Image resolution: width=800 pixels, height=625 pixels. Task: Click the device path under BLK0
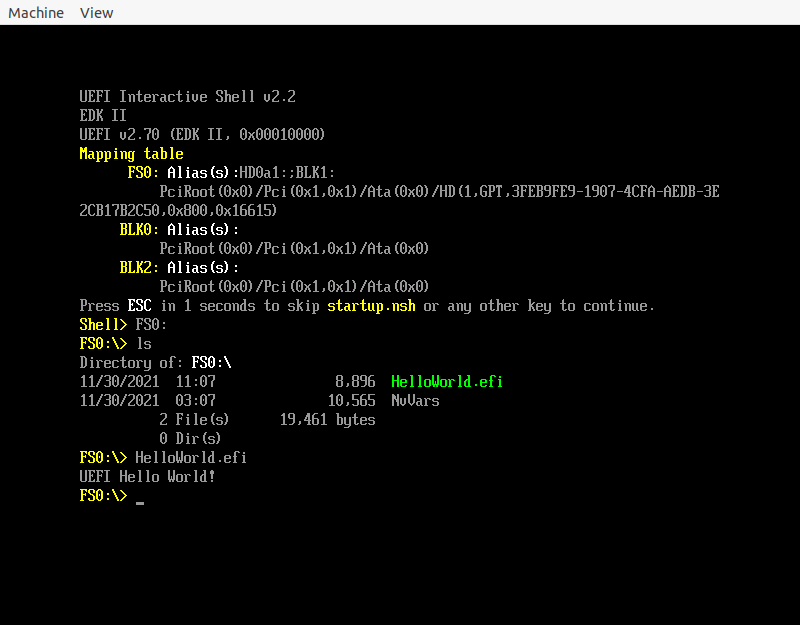click(294, 248)
